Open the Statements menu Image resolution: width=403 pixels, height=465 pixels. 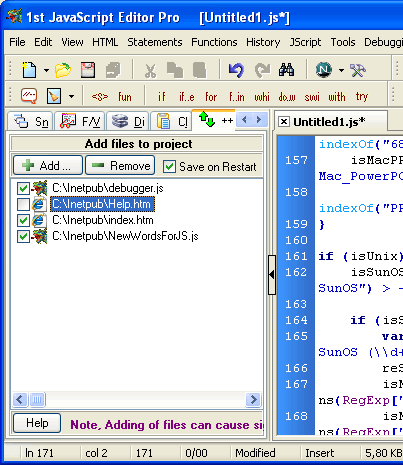pyautogui.click(x=155, y=42)
